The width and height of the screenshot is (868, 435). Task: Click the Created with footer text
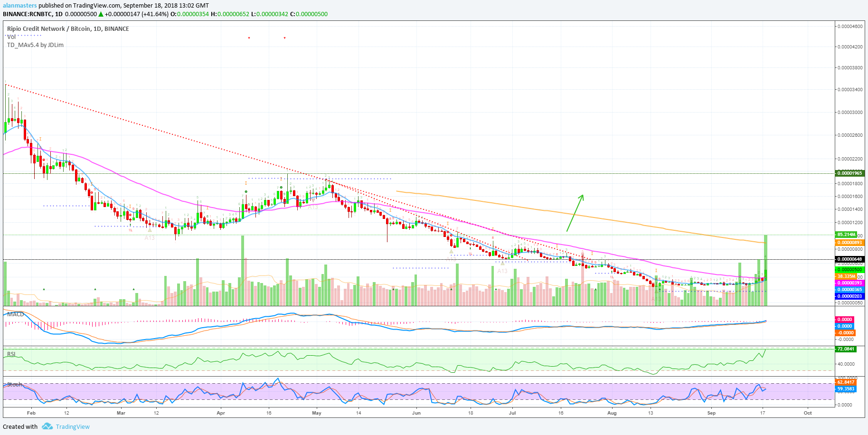20,426
